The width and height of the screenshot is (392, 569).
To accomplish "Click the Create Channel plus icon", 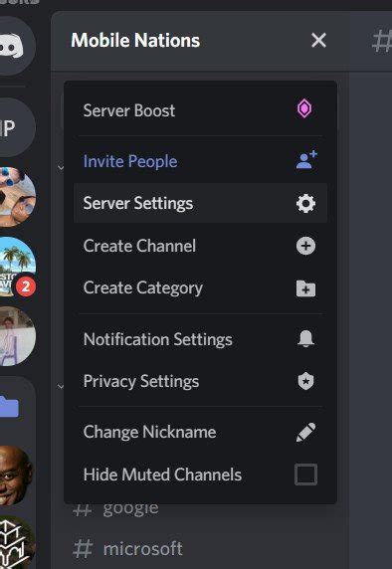I will [x=305, y=246].
